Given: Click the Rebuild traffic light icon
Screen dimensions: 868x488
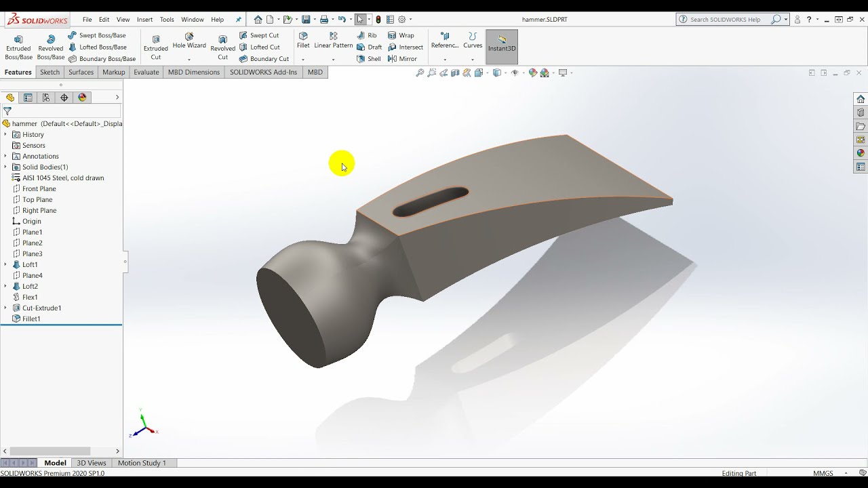Looking at the screenshot, I should click(x=378, y=19).
